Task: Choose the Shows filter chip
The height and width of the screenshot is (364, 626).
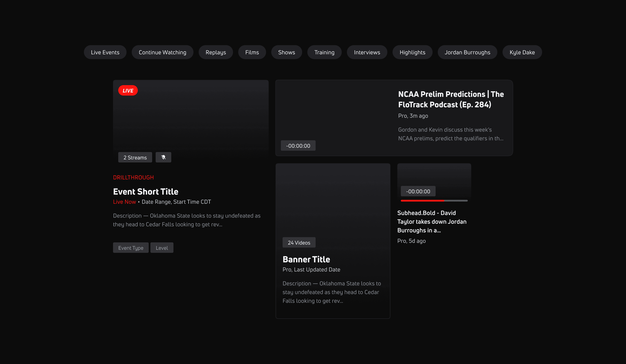Action: click(286, 52)
